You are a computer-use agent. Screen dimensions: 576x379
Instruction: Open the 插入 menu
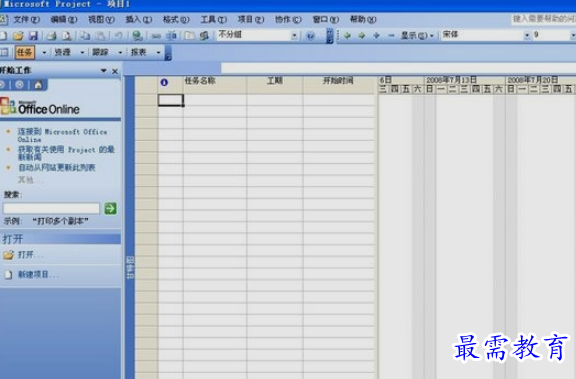[138, 19]
